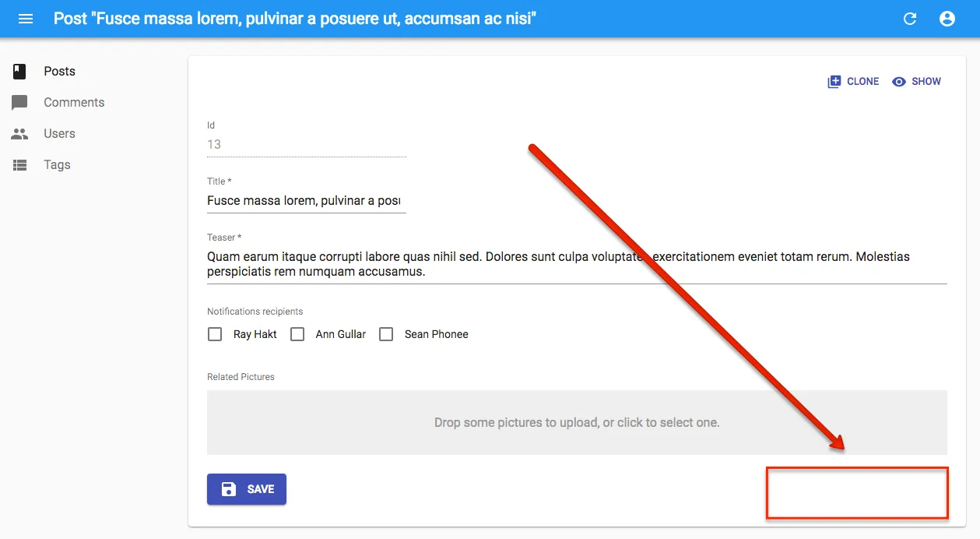Open the hamburger menu icon
The width and height of the screenshot is (980, 539).
point(26,19)
